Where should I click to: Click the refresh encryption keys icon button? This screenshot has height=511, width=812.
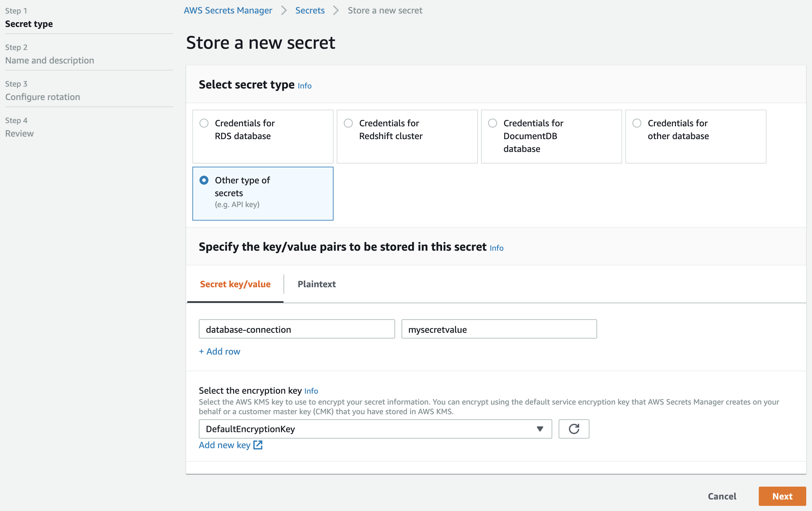[x=574, y=429]
